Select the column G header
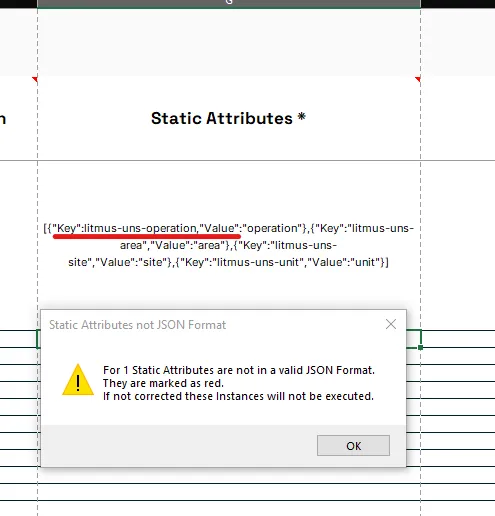 click(229, 3)
